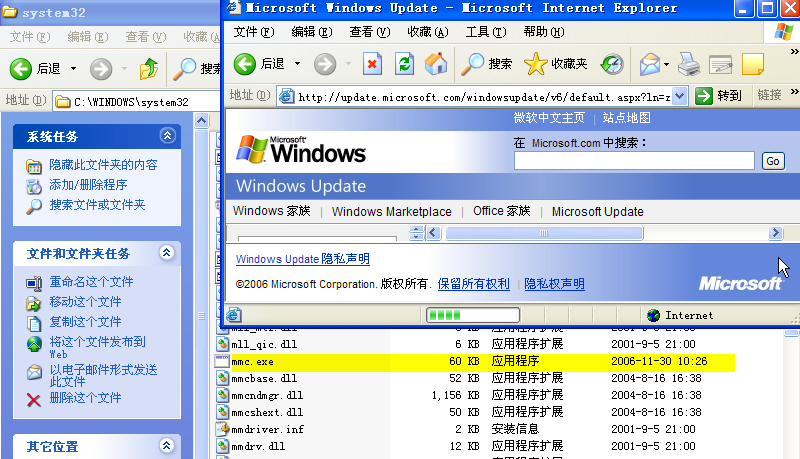The width and height of the screenshot is (800, 459).
Task: Click 隐藏此文件夹的内容 task link
Action: click(x=104, y=165)
